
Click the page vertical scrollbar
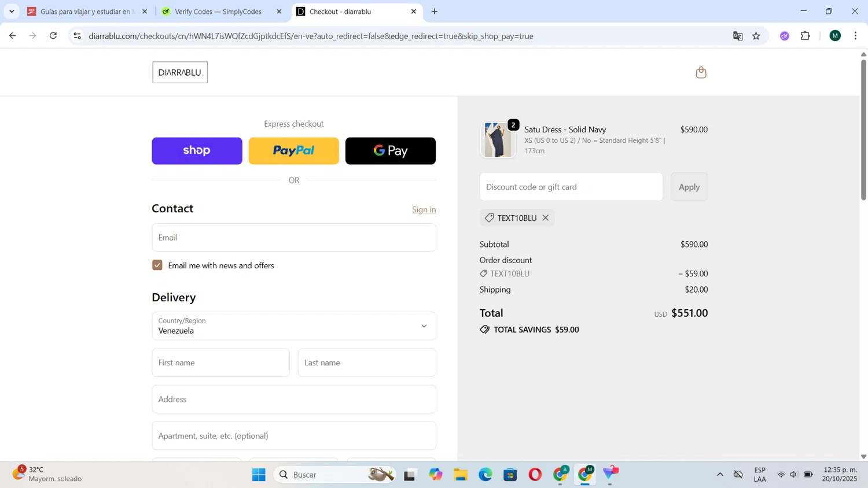[x=863, y=131]
